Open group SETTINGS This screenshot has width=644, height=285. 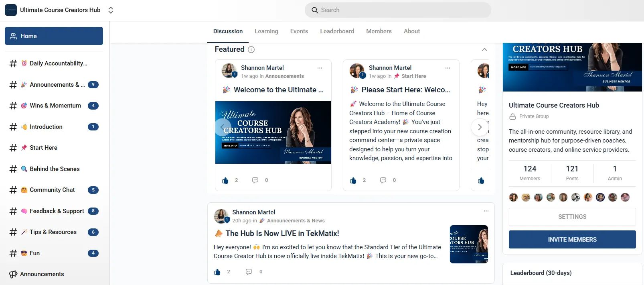click(x=572, y=217)
